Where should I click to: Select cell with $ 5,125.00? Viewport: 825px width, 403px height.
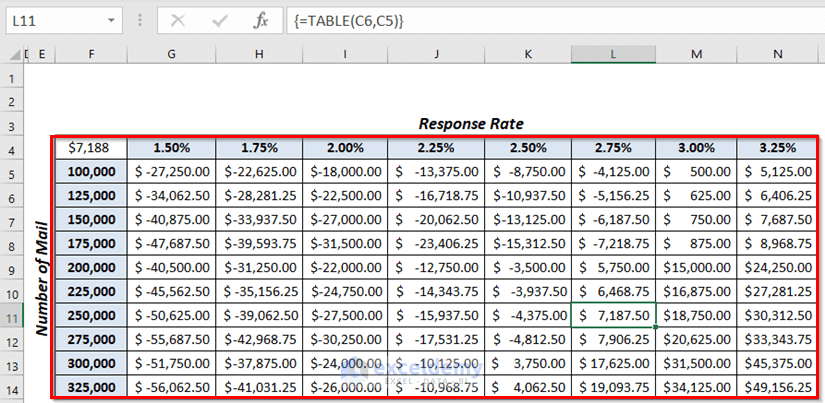(777, 172)
